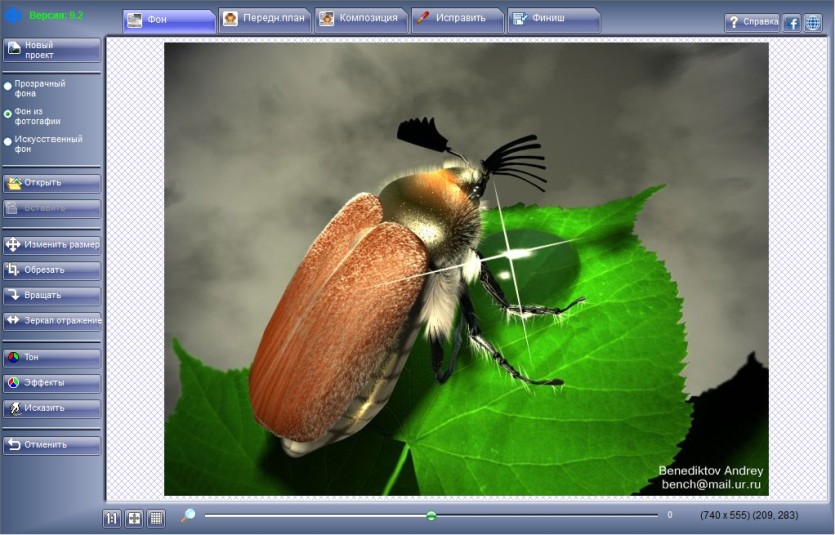
Task: Click the globe website icon
Action: 813,23
